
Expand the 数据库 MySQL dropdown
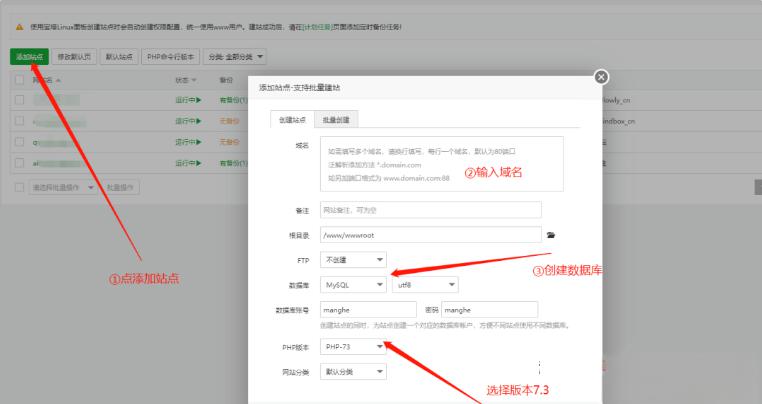click(x=353, y=285)
